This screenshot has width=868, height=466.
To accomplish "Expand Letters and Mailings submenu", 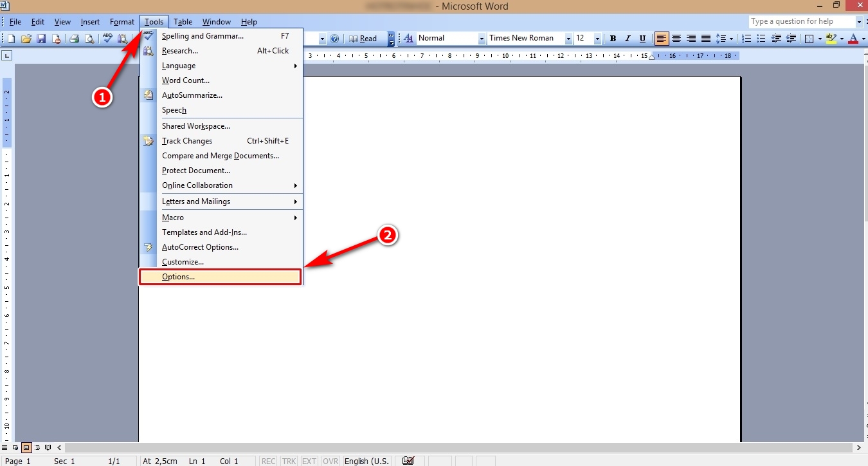I will coord(222,201).
